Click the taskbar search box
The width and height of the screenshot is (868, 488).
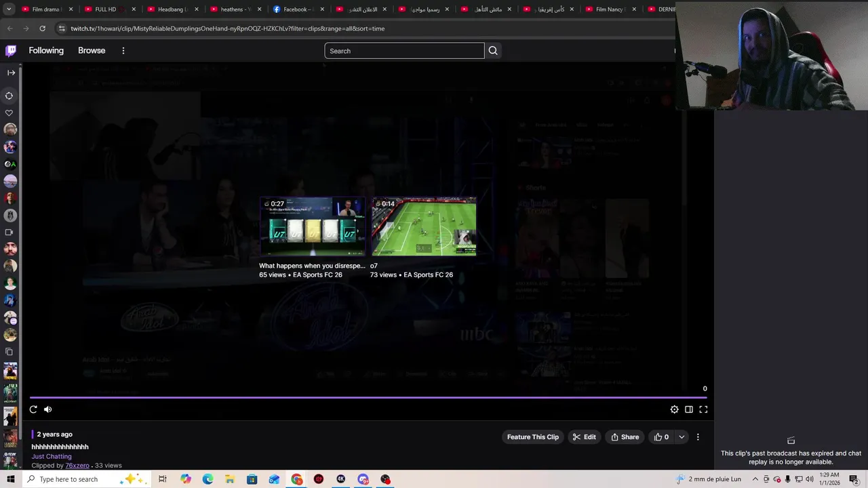click(85, 479)
